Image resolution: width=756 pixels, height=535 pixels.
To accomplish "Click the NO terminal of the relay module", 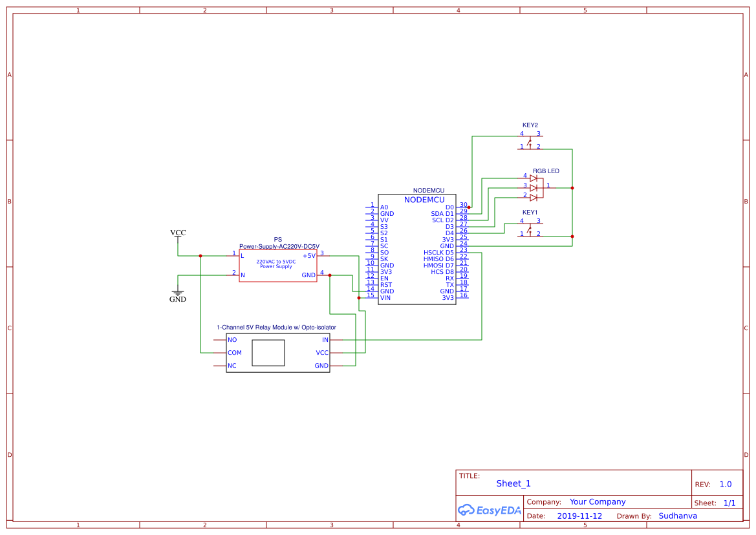I will 233,339.
